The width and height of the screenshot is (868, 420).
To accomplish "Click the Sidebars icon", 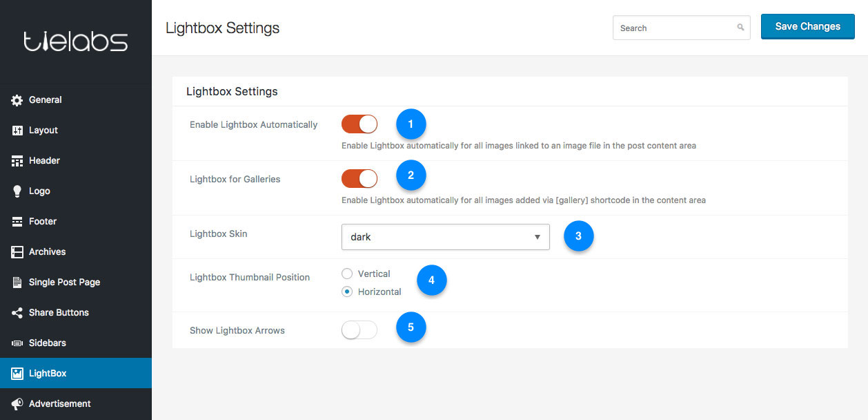I will tap(17, 343).
